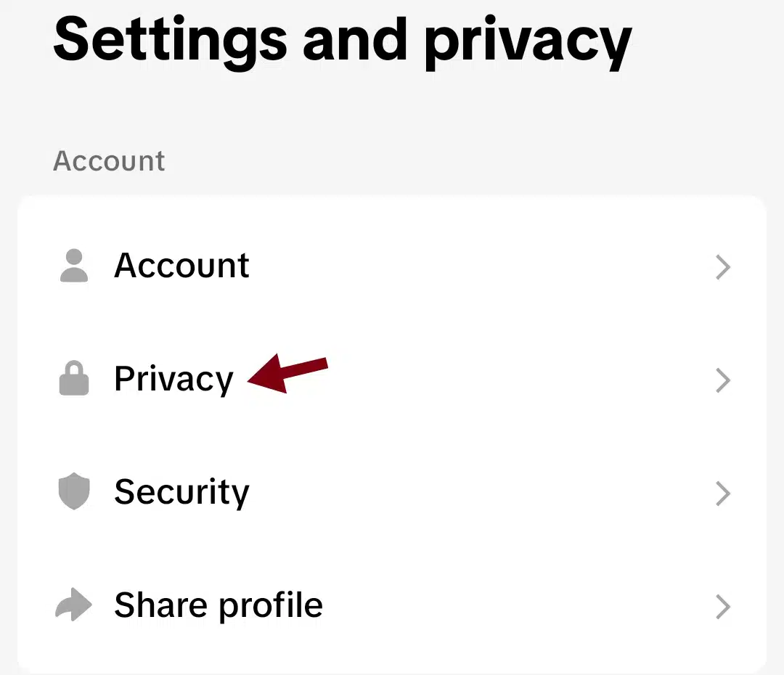
Task: Click the word profile in Share profile
Action: [x=271, y=606]
